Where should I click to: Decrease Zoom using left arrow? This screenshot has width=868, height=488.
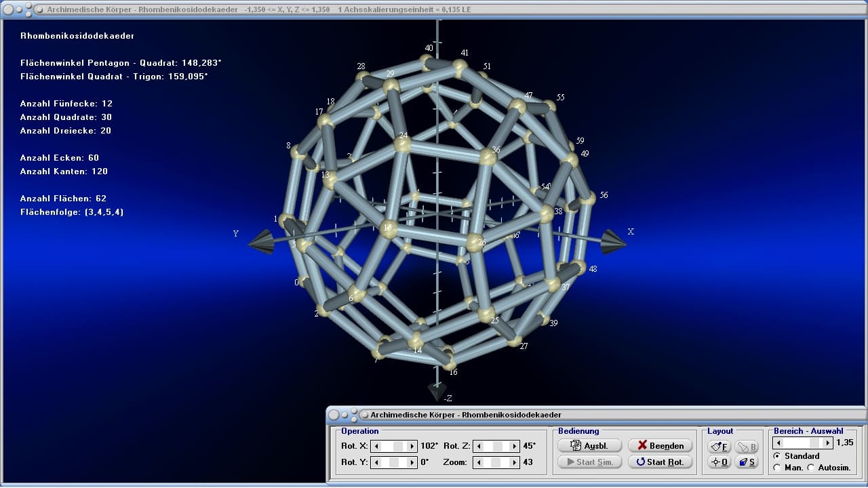479,462
